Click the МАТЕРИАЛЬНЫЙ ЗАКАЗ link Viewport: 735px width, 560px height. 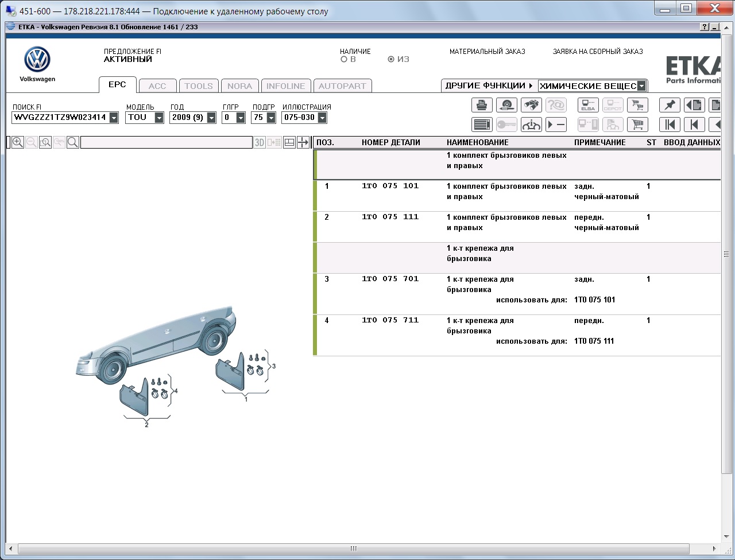488,52
